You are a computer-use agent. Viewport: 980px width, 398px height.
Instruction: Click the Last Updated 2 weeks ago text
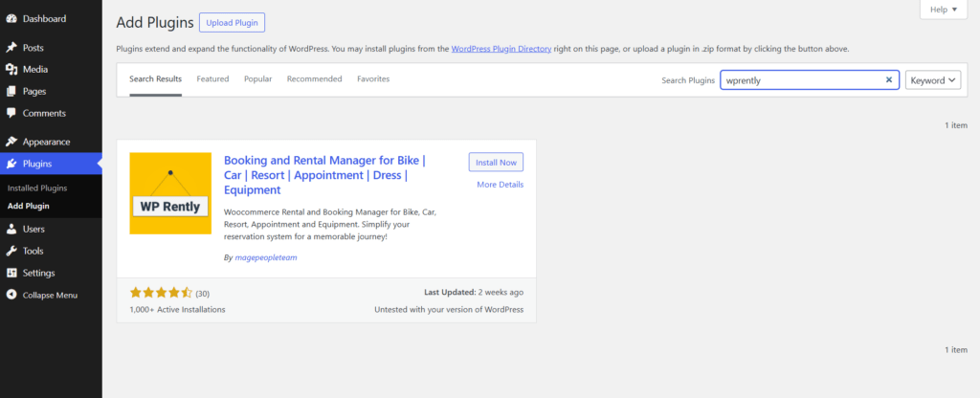[x=474, y=292]
